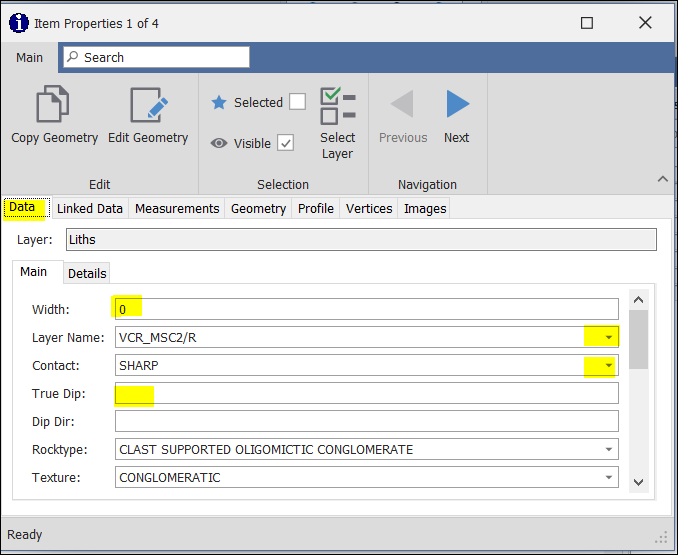The image size is (678, 555).
Task: Open the Texture dropdown arrow
Action: coord(608,477)
